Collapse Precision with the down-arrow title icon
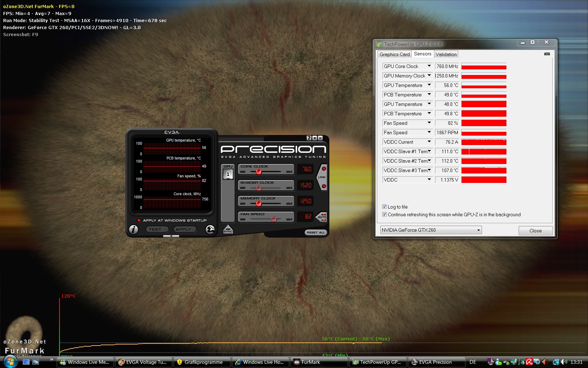The height and width of the screenshot is (368, 588). tap(314, 138)
